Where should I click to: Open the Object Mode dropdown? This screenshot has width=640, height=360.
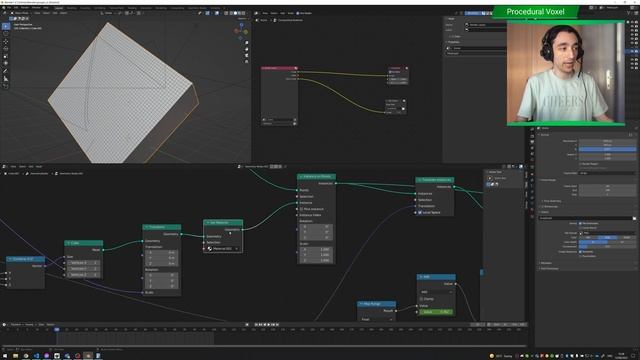point(22,13)
